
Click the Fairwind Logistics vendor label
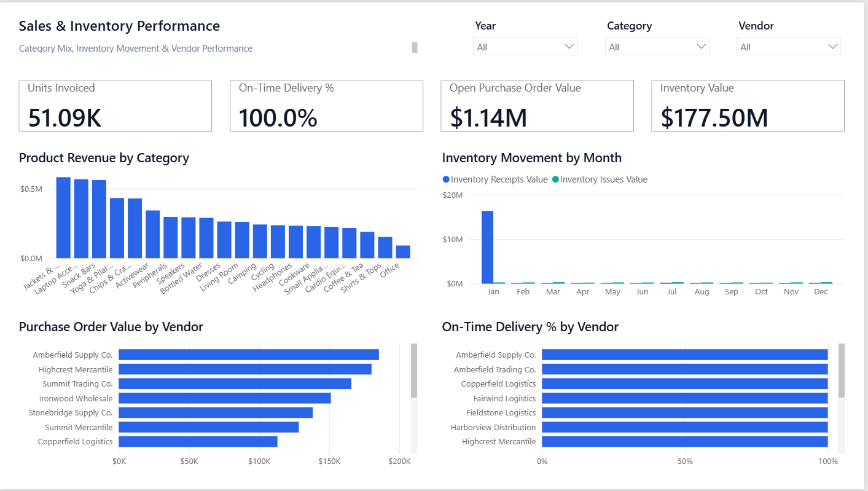pyautogui.click(x=504, y=398)
